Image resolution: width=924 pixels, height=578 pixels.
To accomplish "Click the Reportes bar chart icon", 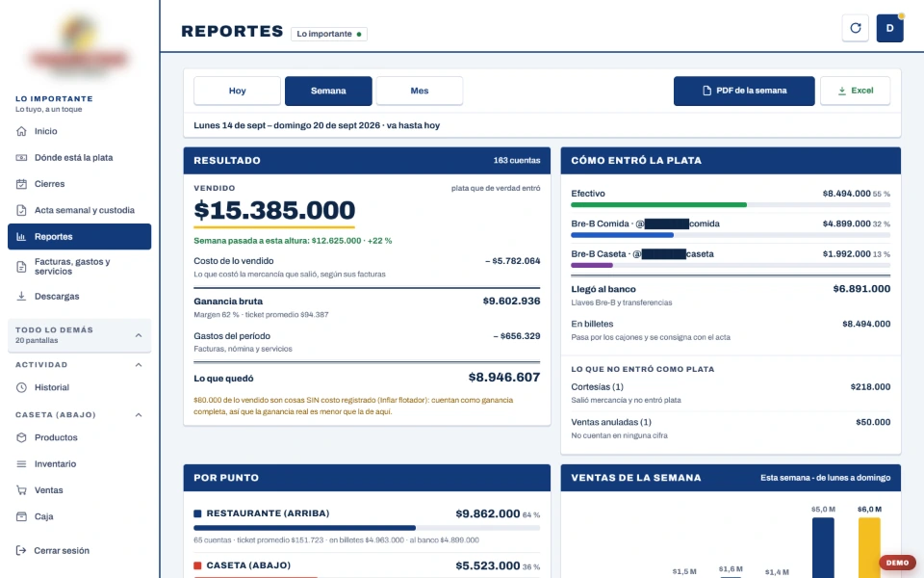I will (21, 237).
